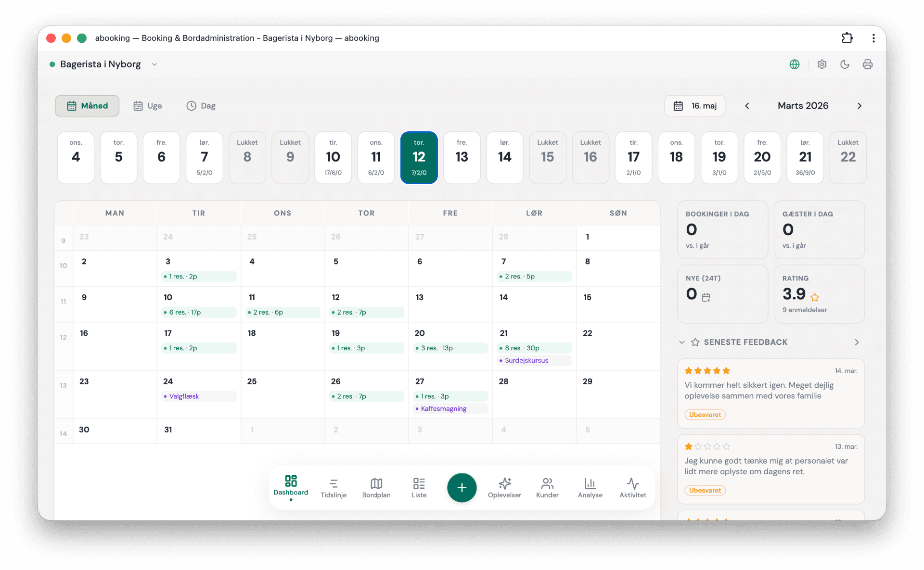Screen dimensions: 924x570
Task: Select day strip card tir. 10
Action: (x=333, y=157)
